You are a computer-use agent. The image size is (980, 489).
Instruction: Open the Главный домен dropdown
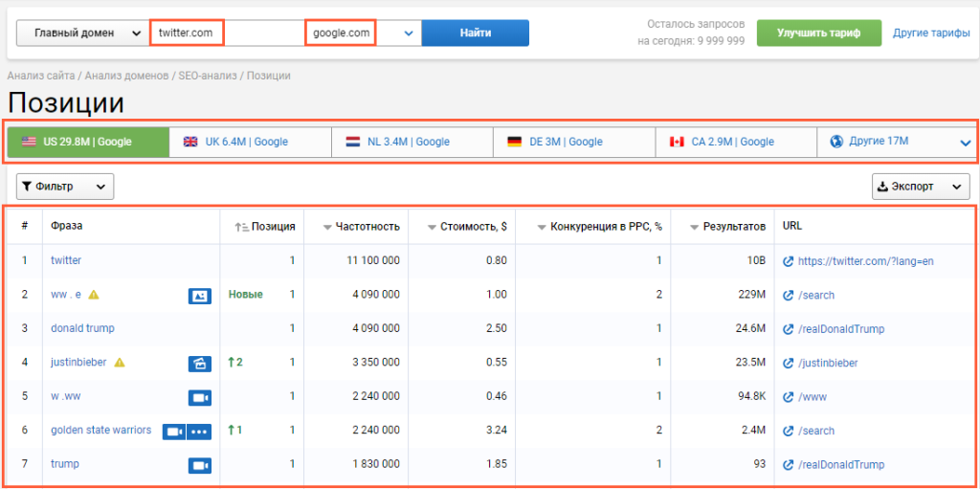point(82,33)
